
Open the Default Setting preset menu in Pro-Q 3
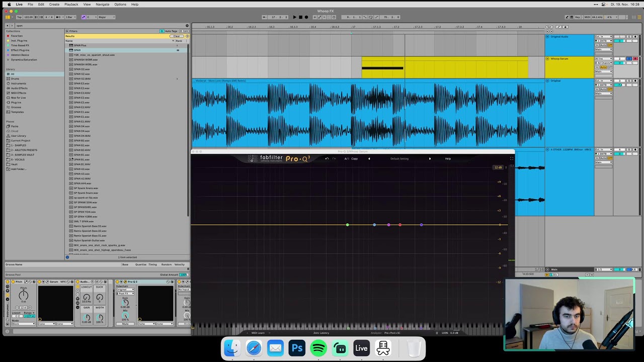click(399, 159)
